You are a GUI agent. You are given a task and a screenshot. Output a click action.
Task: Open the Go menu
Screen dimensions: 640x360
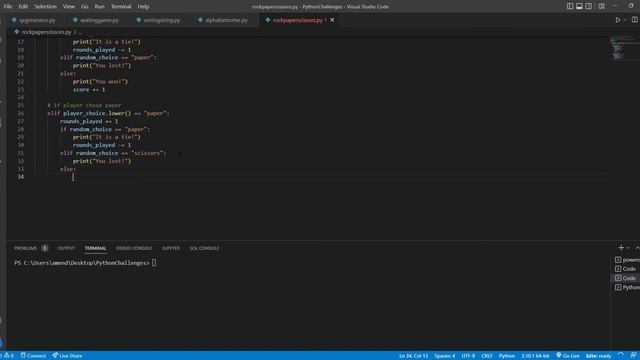(x=84, y=7)
